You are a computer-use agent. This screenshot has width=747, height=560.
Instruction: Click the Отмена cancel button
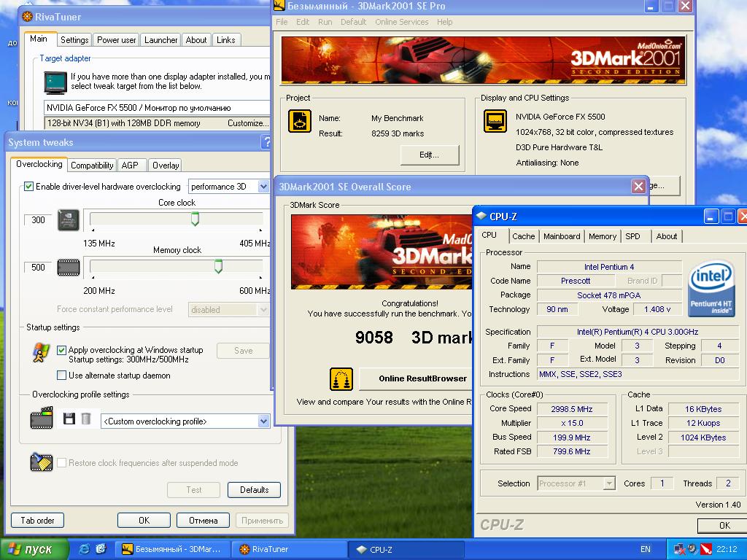[x=203, y=521]
